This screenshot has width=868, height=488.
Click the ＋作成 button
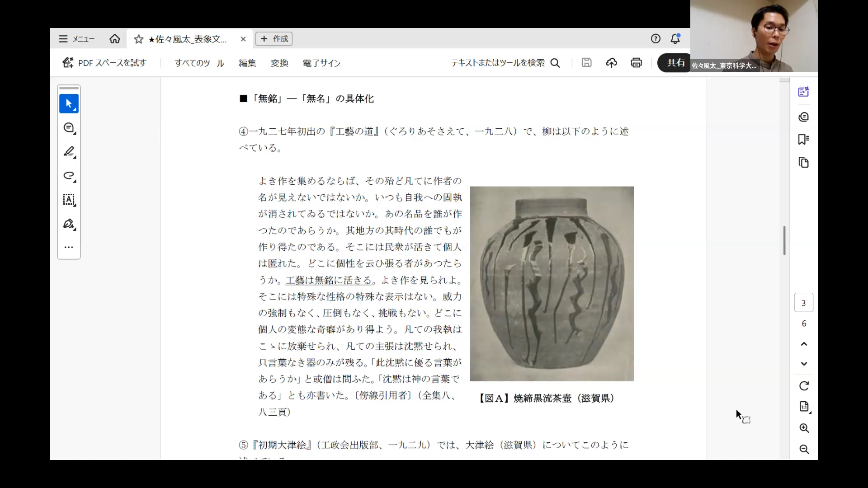(274, 39)
